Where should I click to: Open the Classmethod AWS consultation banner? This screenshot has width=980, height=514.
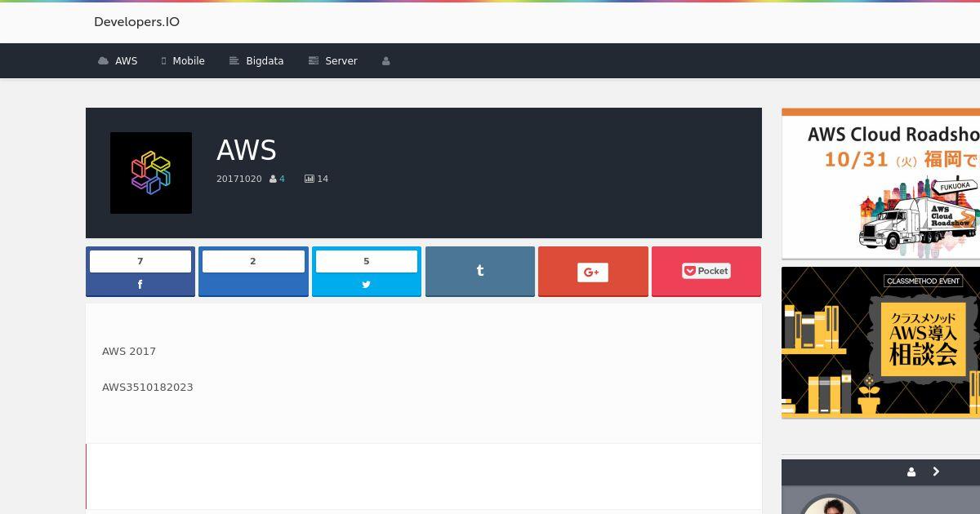click(880, 343)
